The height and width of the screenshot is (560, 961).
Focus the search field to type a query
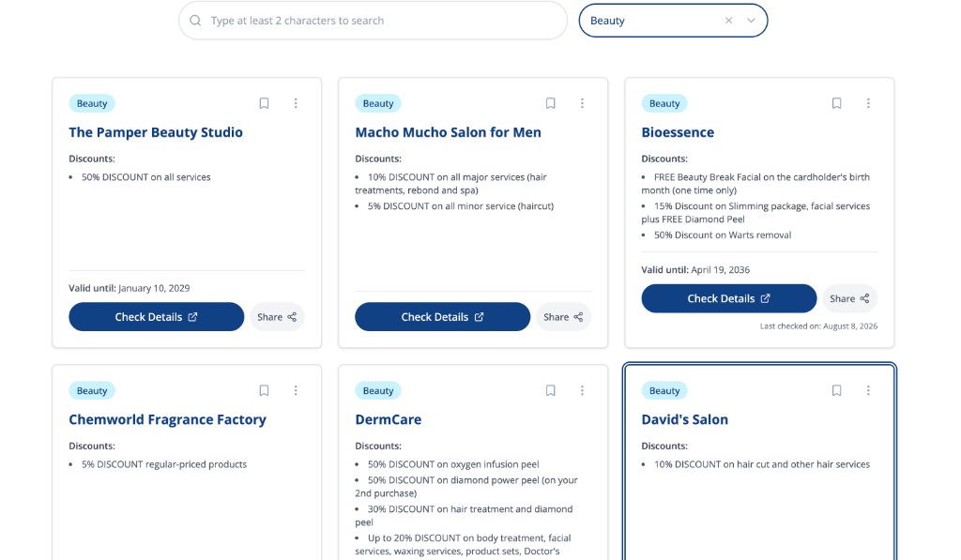pyautogui.click(x=373, y=21)
